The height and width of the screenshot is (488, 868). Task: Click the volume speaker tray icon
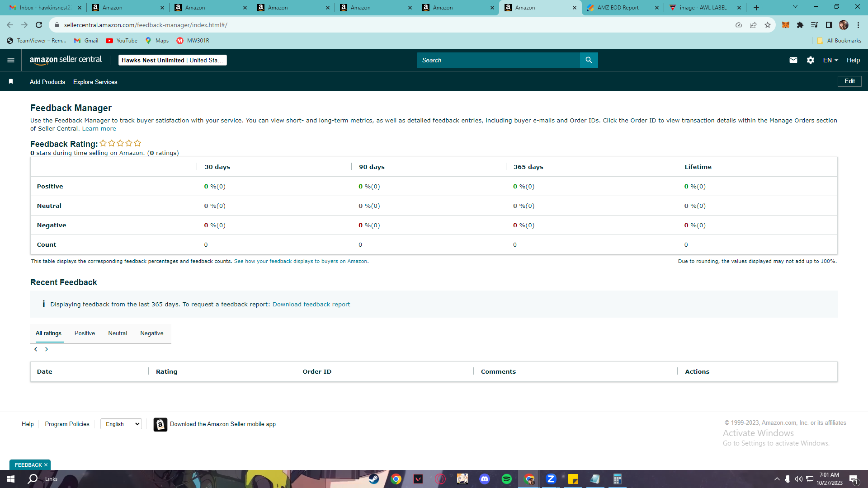tap(798, 479)
